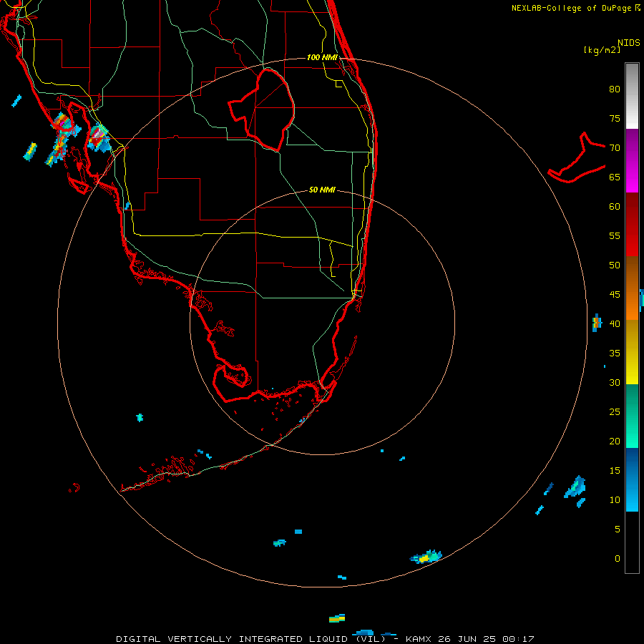
Task: Click the 65 value on color scale
Action: (615, 177)
